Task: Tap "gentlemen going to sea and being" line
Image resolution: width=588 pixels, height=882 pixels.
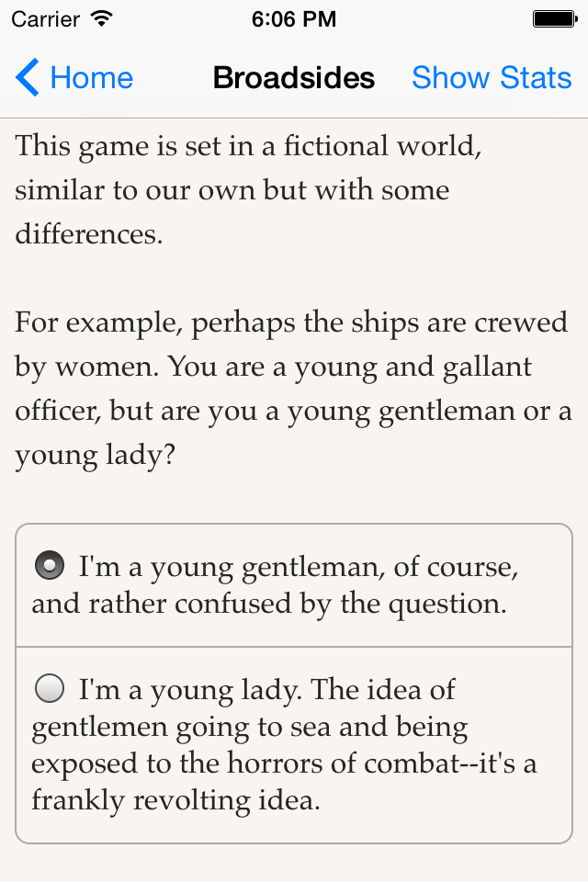Action: [x=250, y=728]
